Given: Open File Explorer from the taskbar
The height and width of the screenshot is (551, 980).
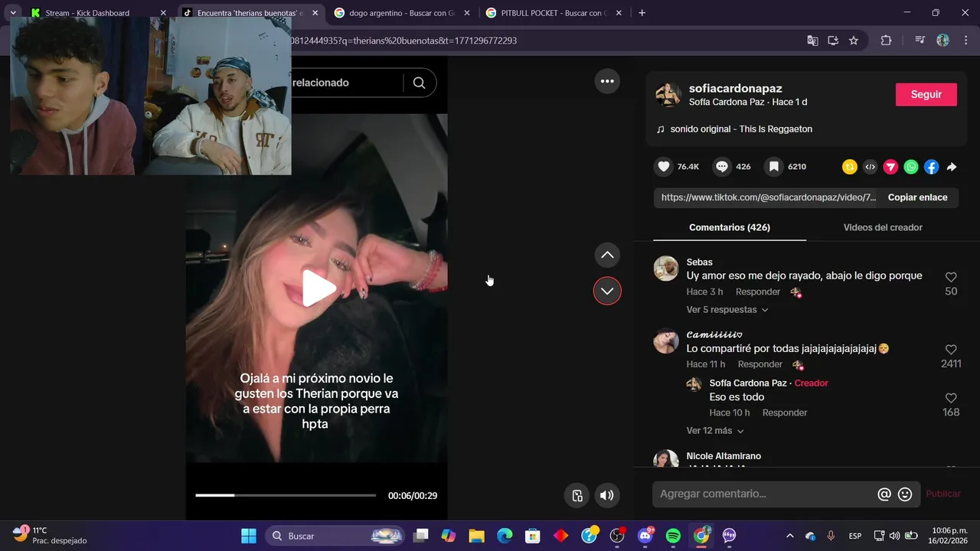Looking at the screenshot, I should (x=476, y=536).
